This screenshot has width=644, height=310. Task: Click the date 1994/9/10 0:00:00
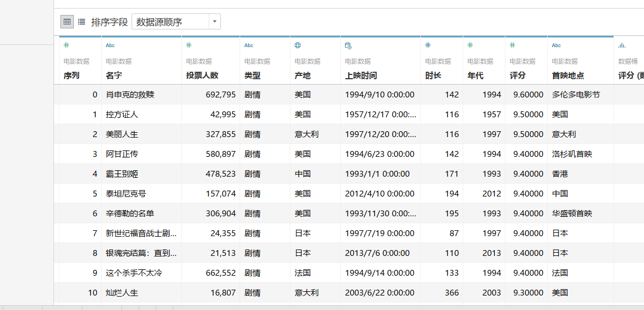tap(379, 94)
